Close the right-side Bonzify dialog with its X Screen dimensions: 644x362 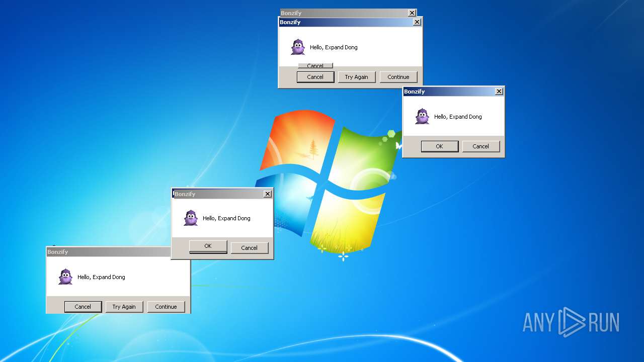[x=499, y=92]
